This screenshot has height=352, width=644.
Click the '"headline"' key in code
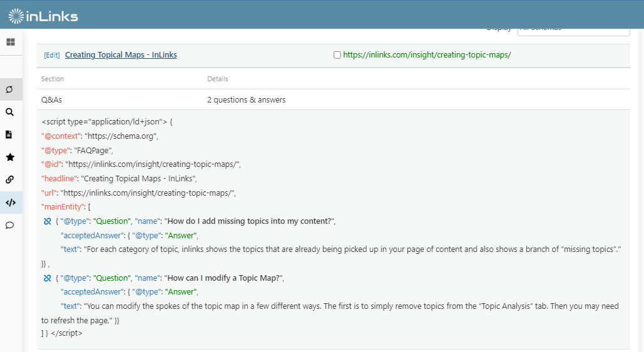[59, 179]
